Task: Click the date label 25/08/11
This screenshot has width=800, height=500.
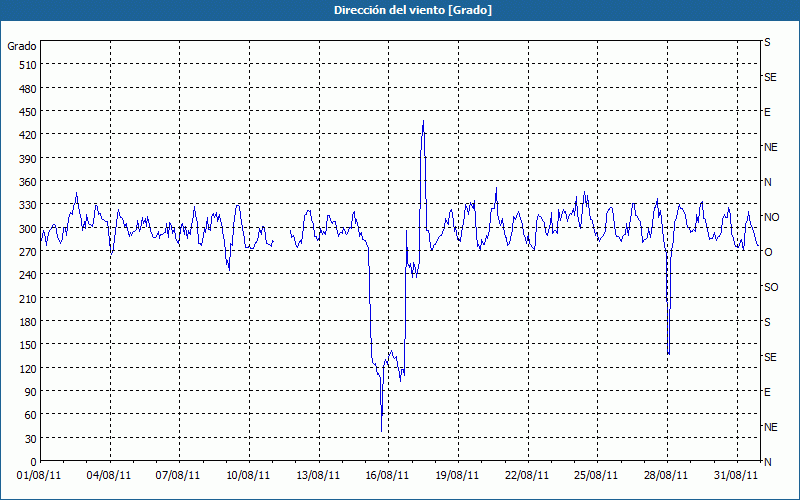Action: coord(596,476)
